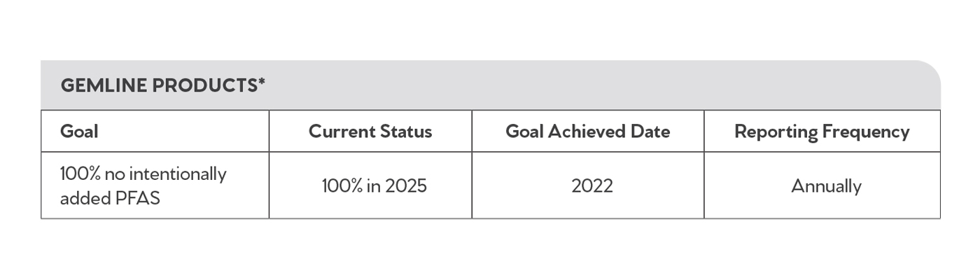Select the word GEMLINE in the title
The image size is (980, 280).
coord(104,85)
